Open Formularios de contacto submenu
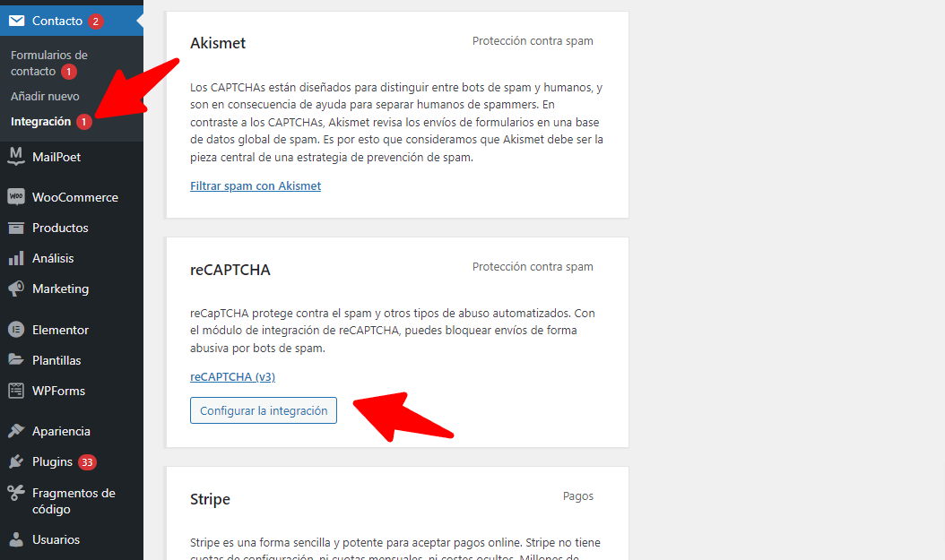 point(48,63)
